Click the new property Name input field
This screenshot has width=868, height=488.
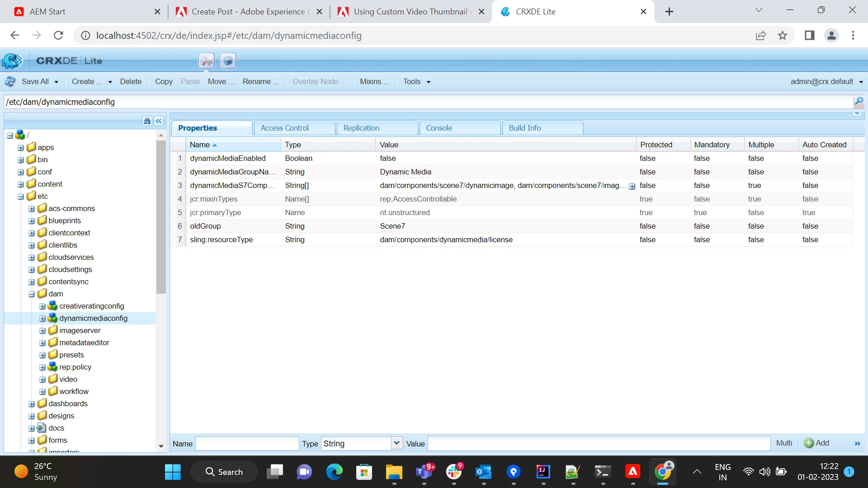[x=247, y=443]
